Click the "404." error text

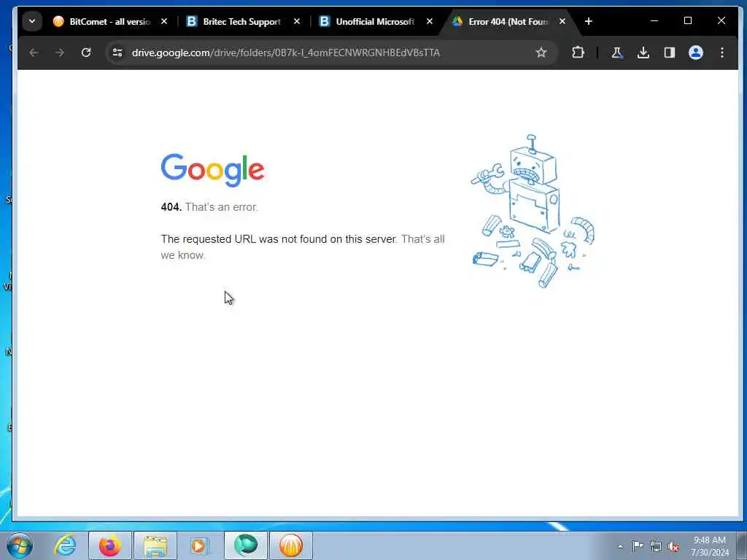point(171,207)
